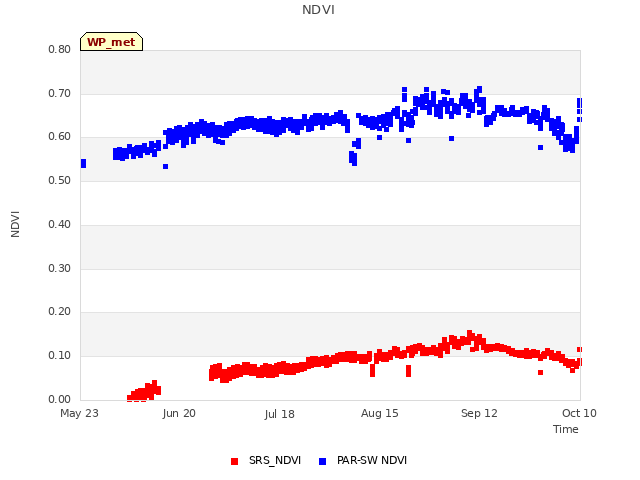Click the 0.20 y-axis value
Viewport: 640px width, 480px height.
click(x=60, y=311)
